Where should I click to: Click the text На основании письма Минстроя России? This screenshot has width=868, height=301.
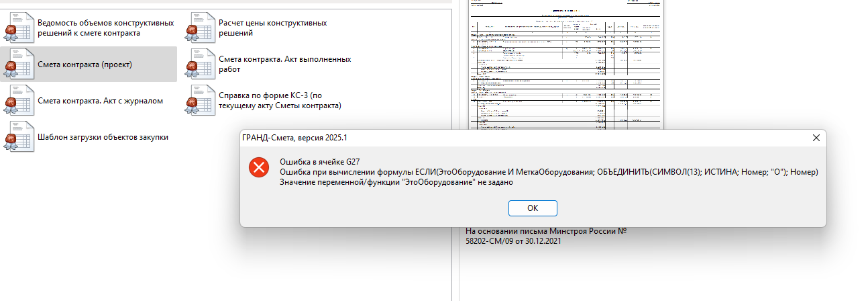(x=546, y=231)
